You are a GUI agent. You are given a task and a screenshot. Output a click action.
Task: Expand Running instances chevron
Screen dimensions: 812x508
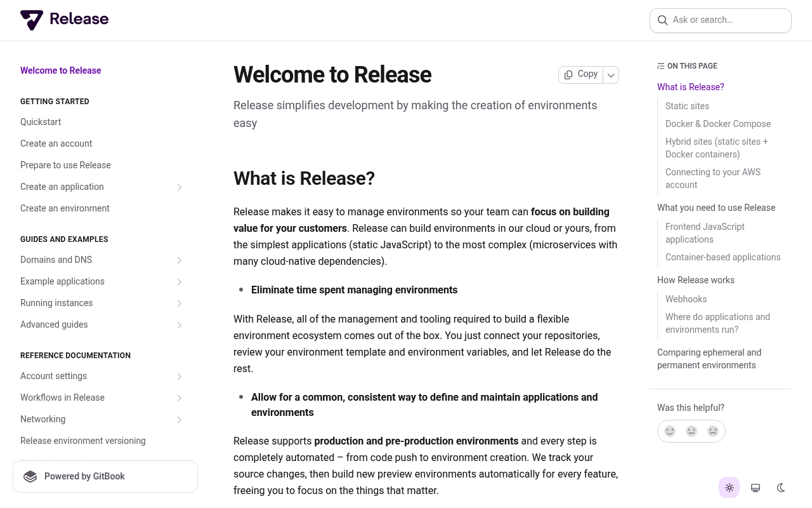[x=180, y=304]
